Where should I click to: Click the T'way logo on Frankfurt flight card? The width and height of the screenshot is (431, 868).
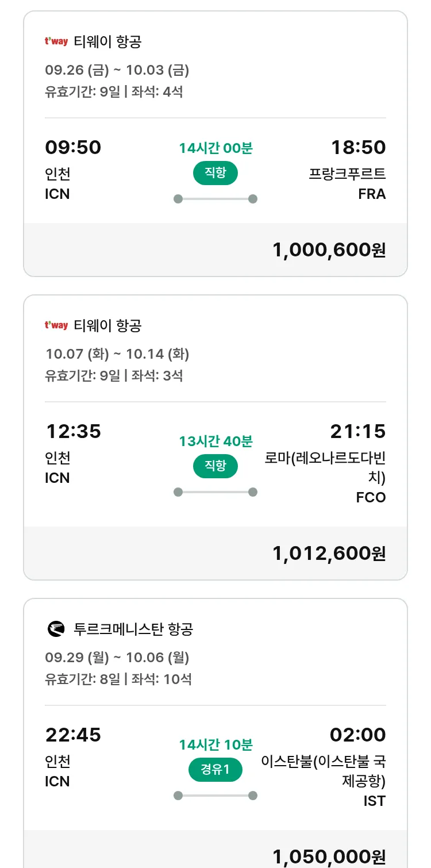(56, 41)
